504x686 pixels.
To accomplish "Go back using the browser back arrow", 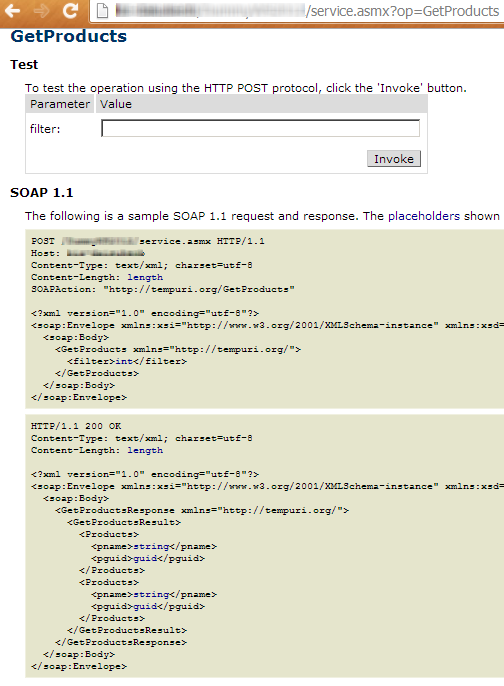I will pyautogui.click(x=12, y=10).
